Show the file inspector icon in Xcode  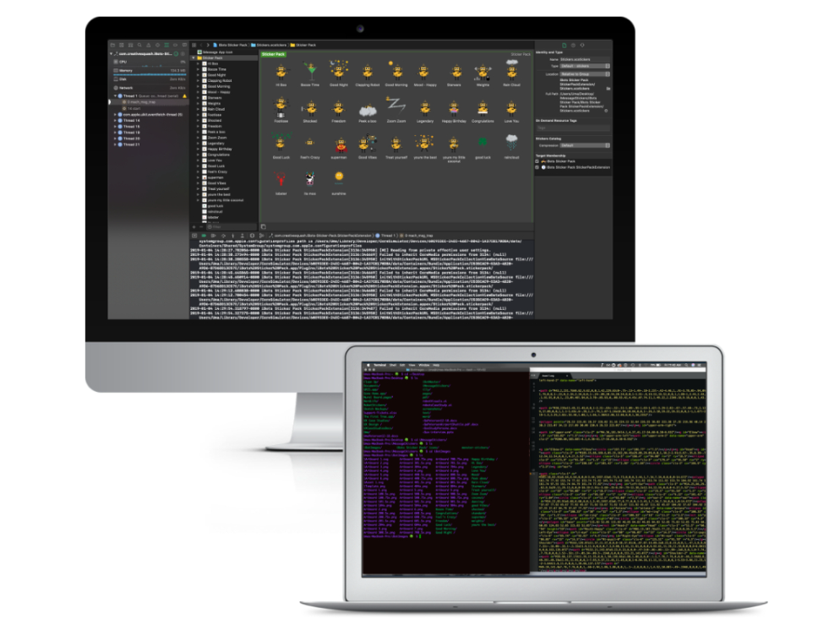coord(565,46)
